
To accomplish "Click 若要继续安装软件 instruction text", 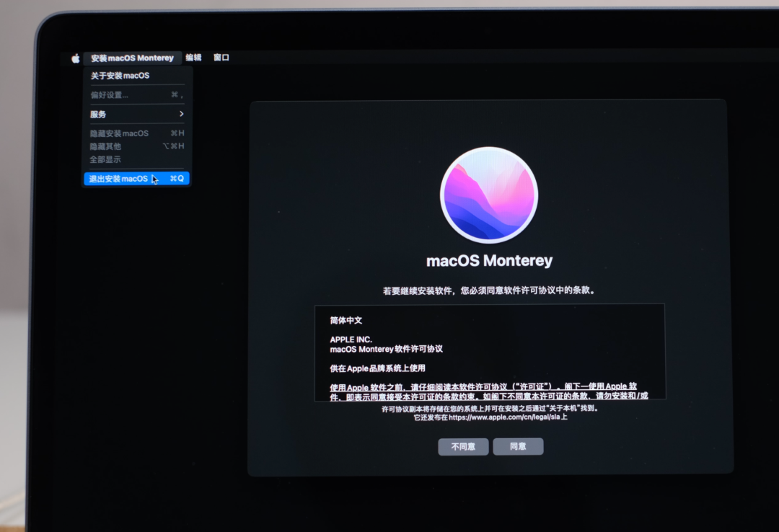I will [x=489, y=291].
